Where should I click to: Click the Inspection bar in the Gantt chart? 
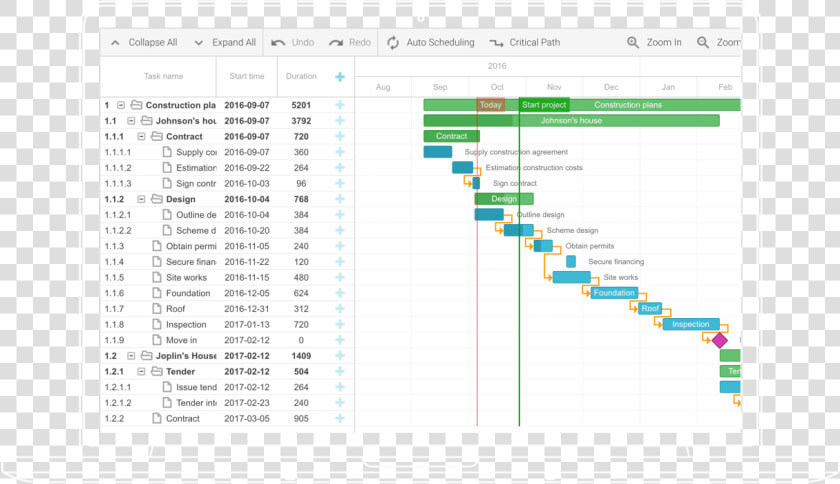(691, 324)
